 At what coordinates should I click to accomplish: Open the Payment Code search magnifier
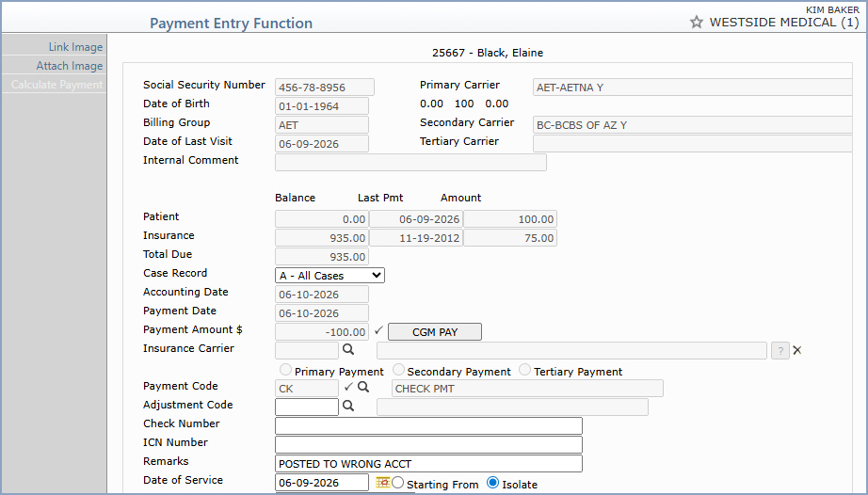coord(363,387)
